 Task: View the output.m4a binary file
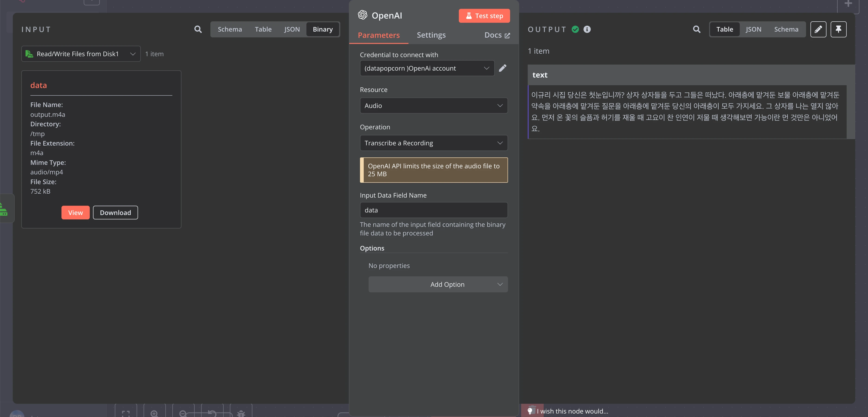click(75, 212)
